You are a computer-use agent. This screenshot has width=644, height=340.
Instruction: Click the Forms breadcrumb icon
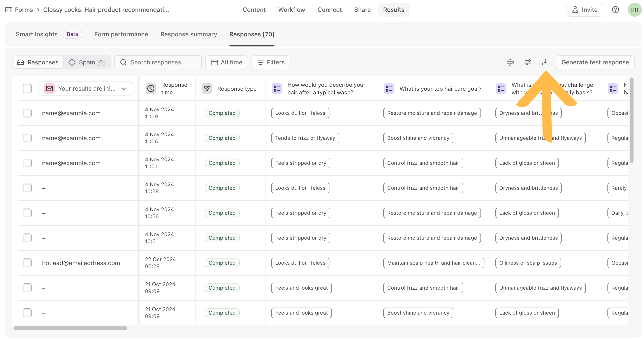click(x=9, y=10)
